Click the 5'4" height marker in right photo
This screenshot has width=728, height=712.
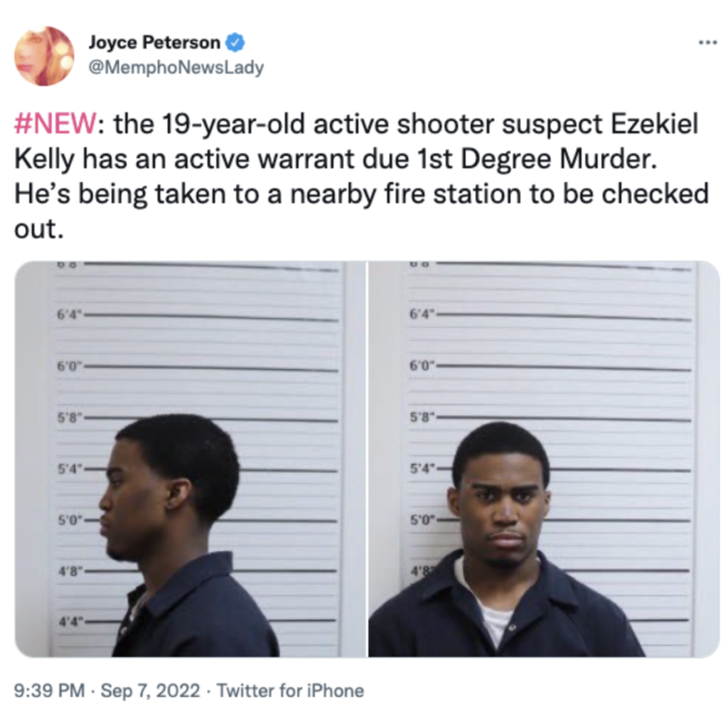click(x=422, y=468)
